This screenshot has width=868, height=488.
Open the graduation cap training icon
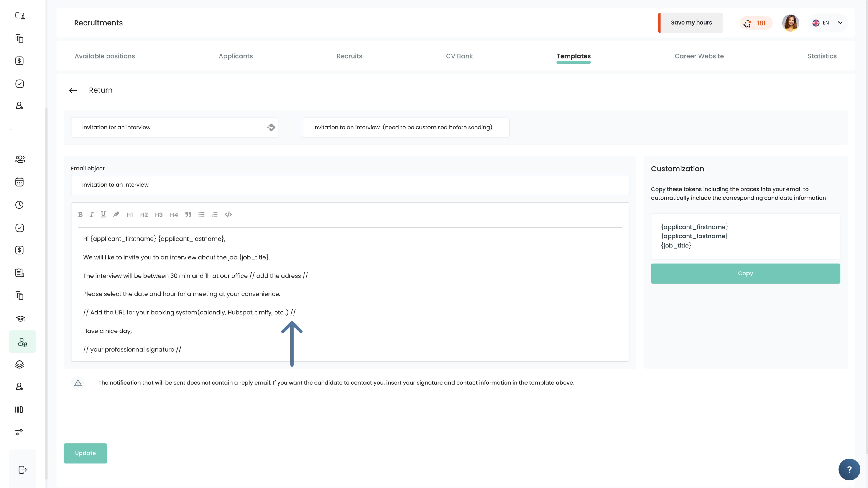[21, 319]
